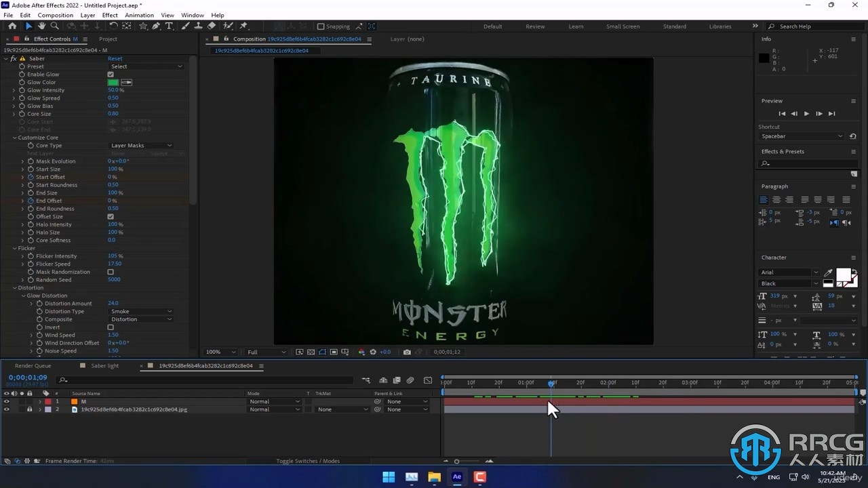The image size is (868, 488).
Task: Select the Type tool
Action: point(169,26)
